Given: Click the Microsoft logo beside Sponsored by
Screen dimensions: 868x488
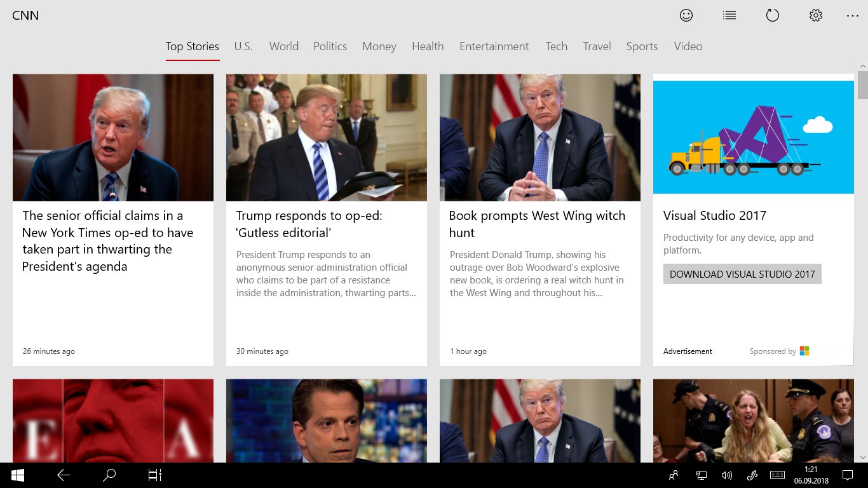Looking at the screenshot, I should [804, 351].
